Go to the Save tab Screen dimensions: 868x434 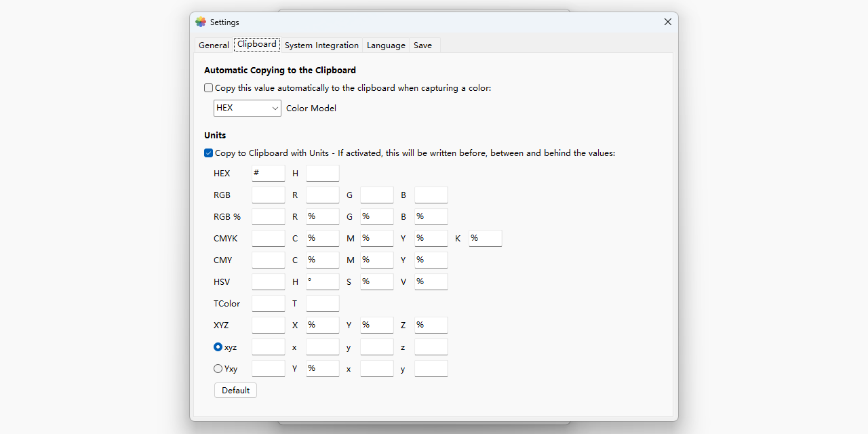423,45
